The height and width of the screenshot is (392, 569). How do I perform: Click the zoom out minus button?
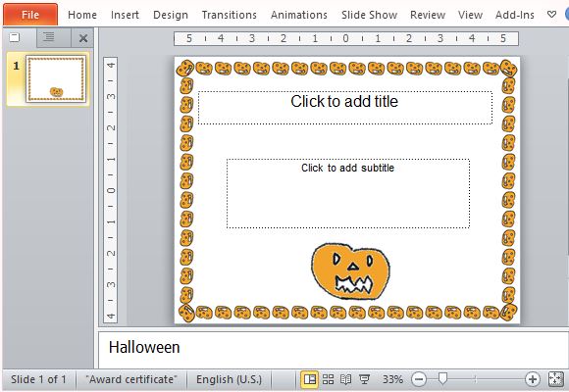[419, 379]
